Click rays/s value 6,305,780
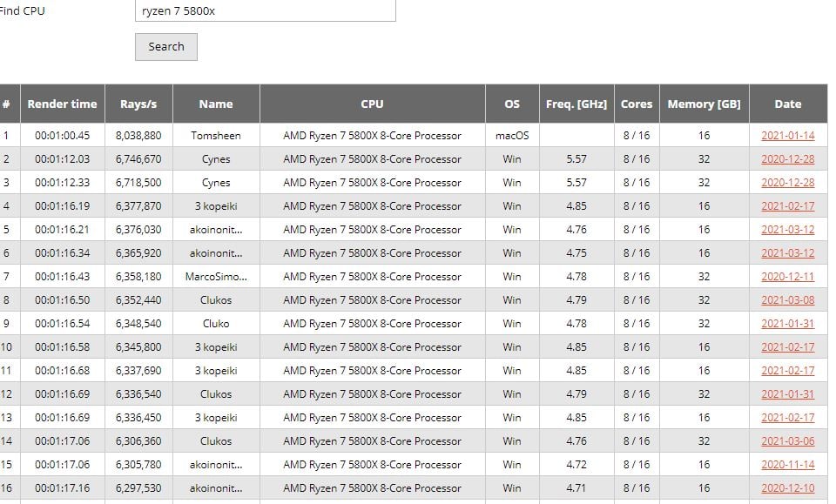836x504 pixels. 138,464
